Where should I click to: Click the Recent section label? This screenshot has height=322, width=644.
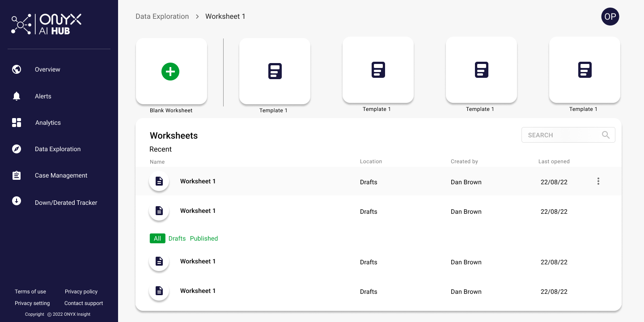pyautogui.click(x=161, y=149)
